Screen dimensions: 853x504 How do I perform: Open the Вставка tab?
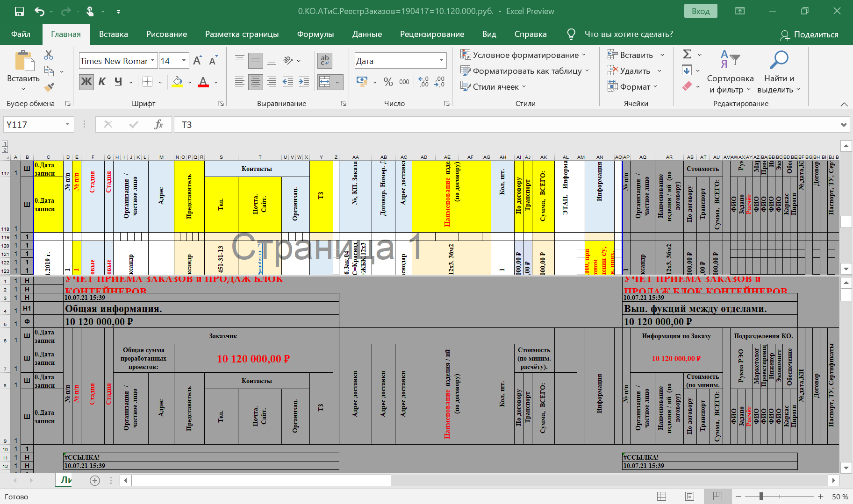(x=114, y=34)
